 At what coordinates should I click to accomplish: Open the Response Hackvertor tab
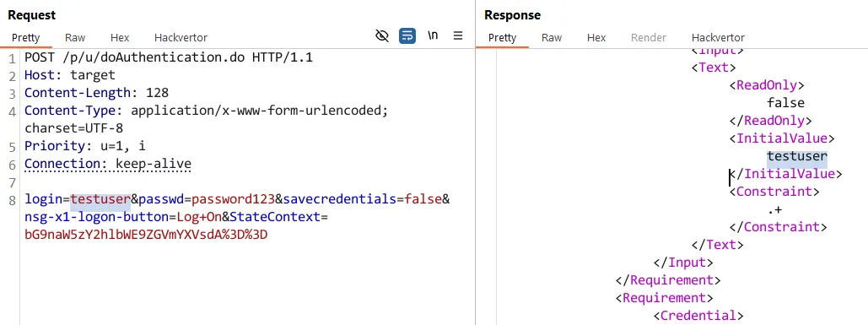tap(718, 38)
